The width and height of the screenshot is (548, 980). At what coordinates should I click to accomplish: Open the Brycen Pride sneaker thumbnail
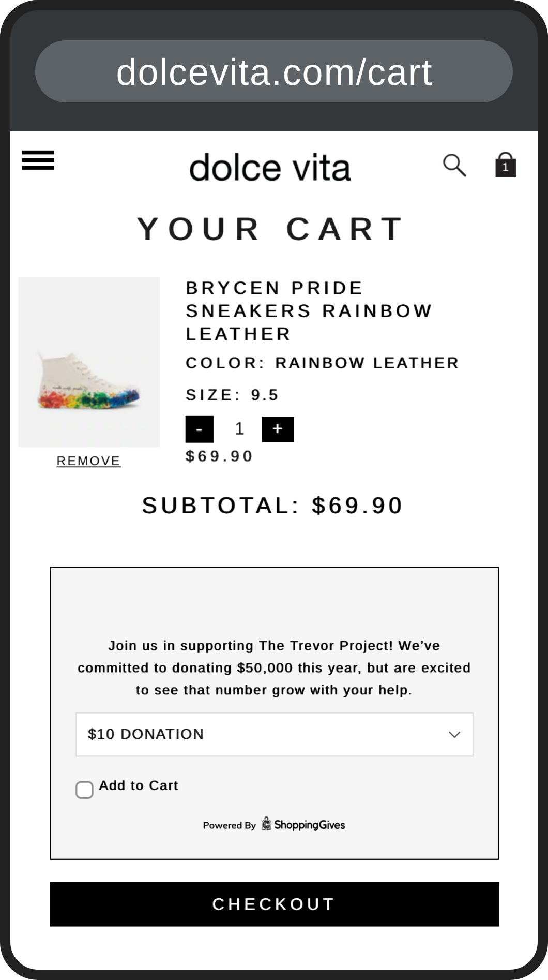89,362
